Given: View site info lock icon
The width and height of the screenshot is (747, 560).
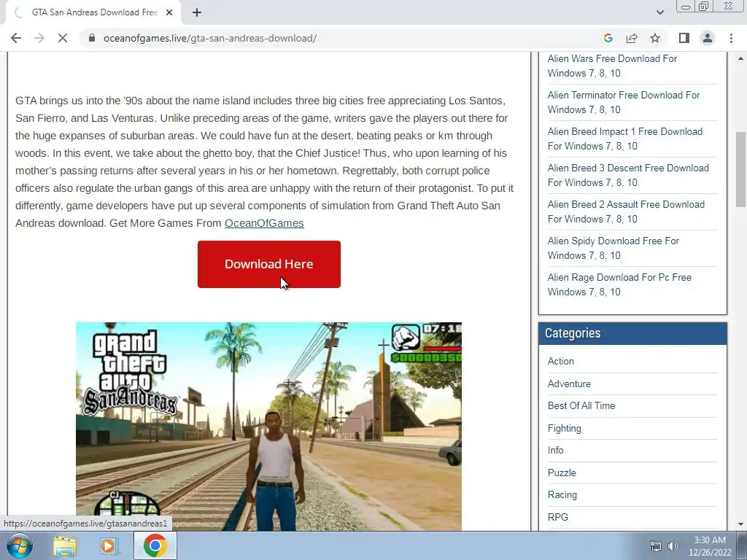Looking at the screenshot, I should coord(92,38).
